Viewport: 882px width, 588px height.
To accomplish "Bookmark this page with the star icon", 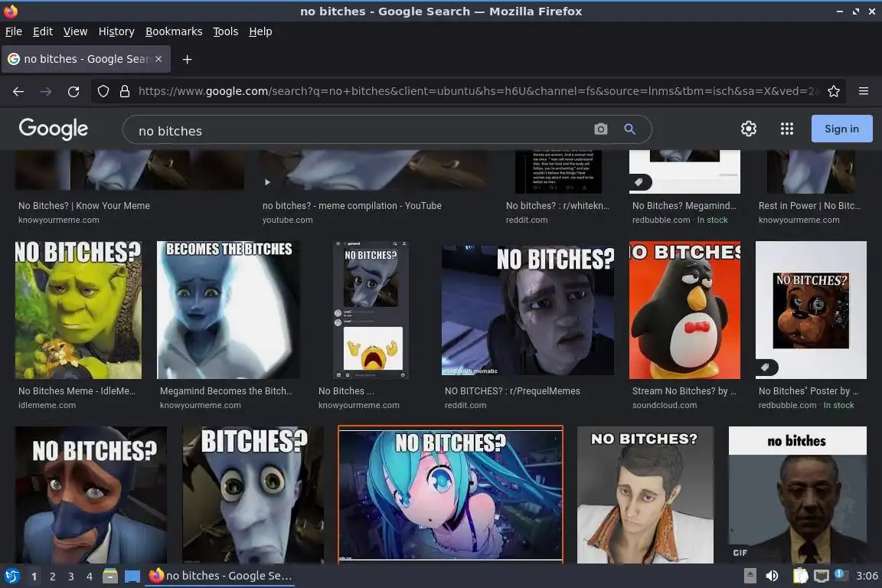I will 834,91.
